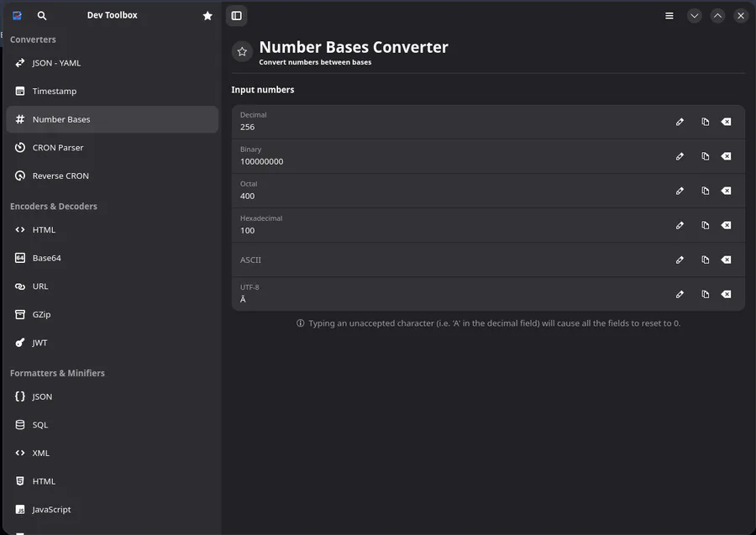Screen dimensions: 756x535
Task: Open the hamburger main menu
Action: point(669,15)
